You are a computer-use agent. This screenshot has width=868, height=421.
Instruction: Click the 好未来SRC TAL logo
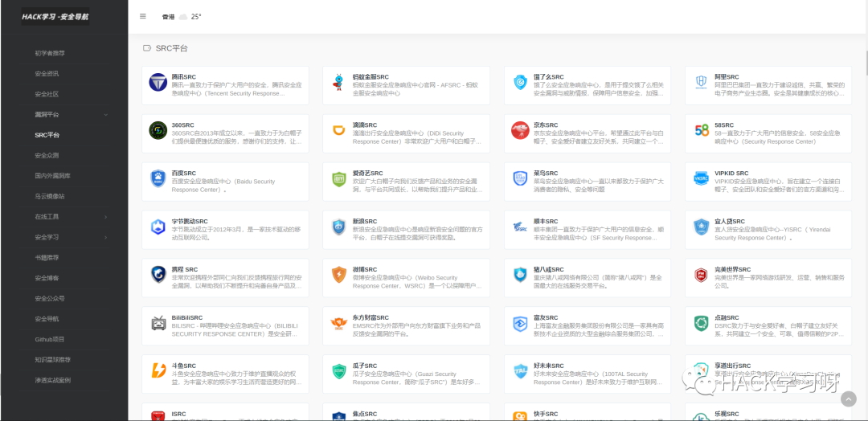tap(520, 370)
